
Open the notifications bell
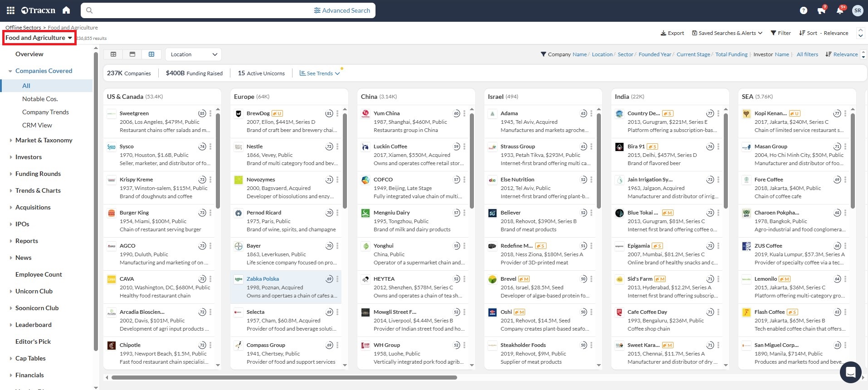click(839, 10)
